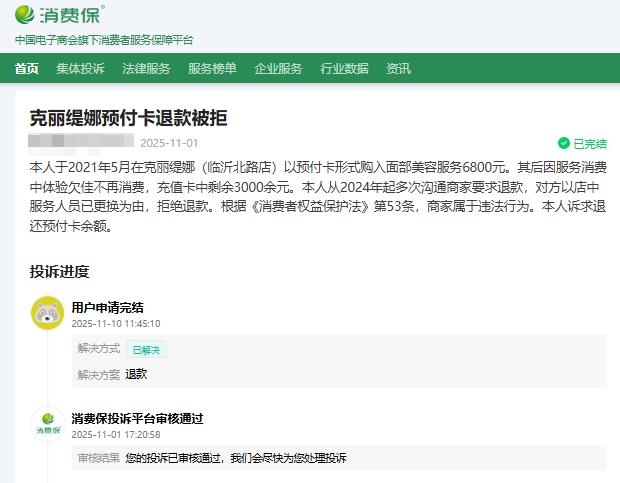Click the 2025-11-10 11:45:10 timestamp

click(115, 324)
